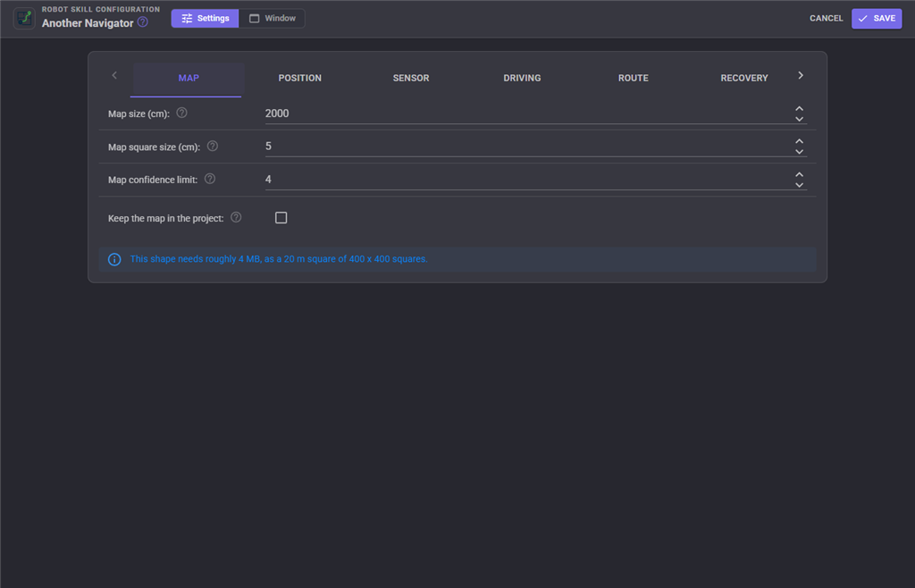Increase Map square size with up arrow
Screen dimensions: 915x588
800,141
